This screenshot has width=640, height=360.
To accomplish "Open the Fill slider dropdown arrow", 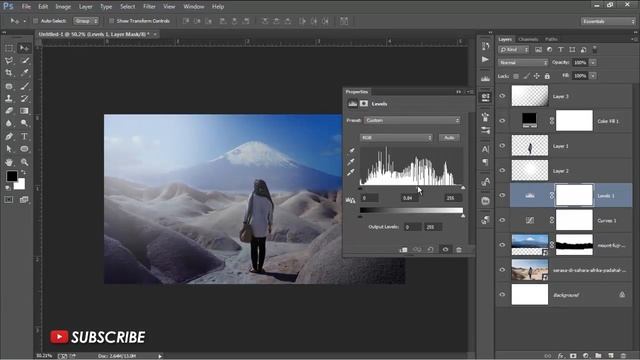I will click(x=593, y=76).
